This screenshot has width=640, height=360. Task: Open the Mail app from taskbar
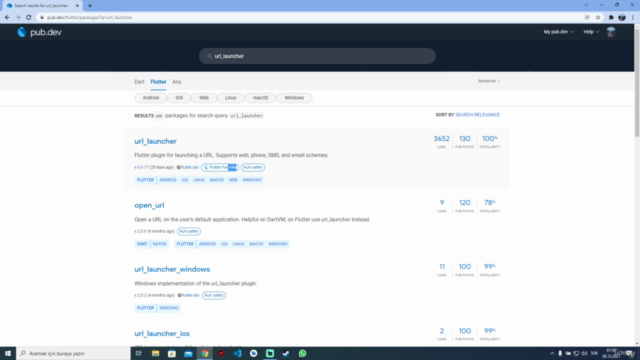point(188,353)
